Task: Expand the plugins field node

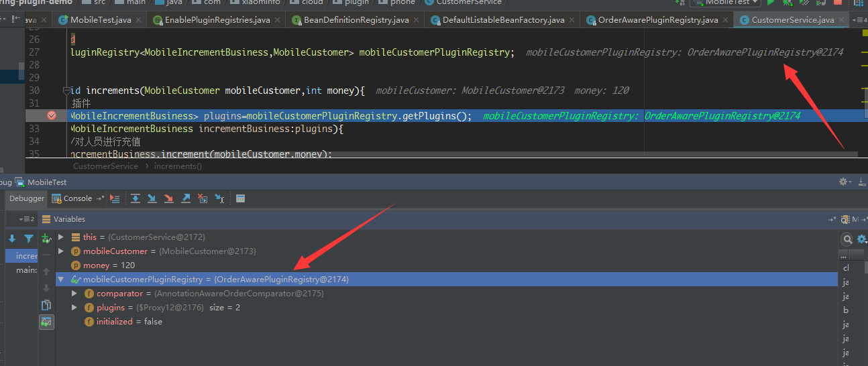Action: point(75,308)
